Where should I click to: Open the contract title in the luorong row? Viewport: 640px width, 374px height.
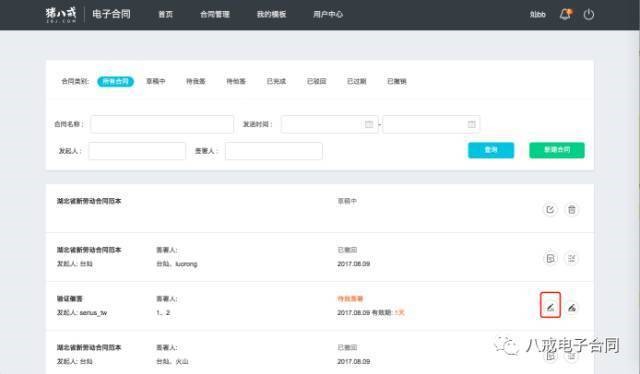89,250
